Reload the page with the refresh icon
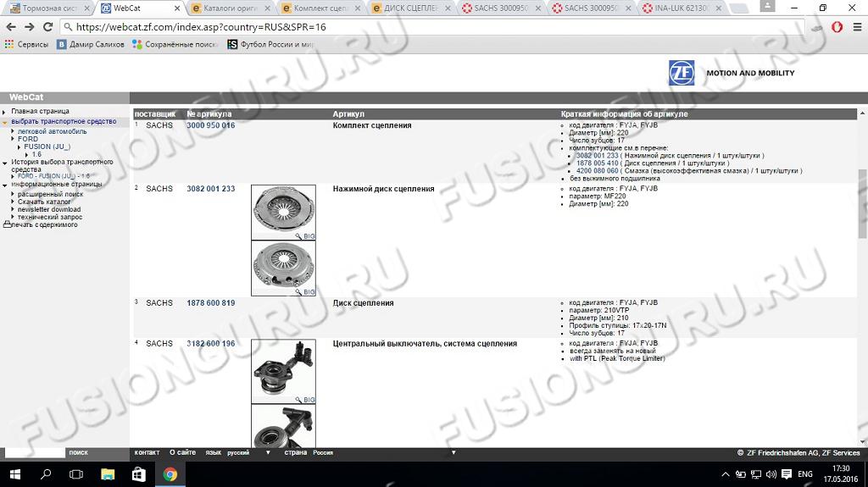Viewport: 868px width, 487px height. pos(48,26)
